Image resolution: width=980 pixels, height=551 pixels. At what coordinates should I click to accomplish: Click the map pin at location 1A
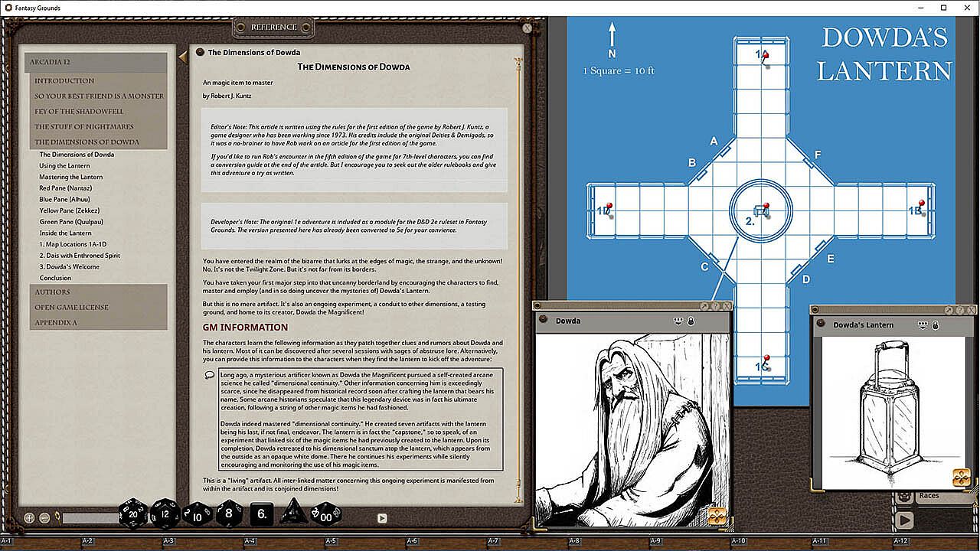tap(766, 55)
